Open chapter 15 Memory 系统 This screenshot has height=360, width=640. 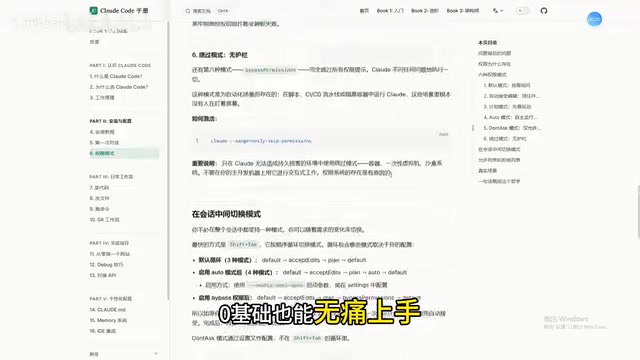[108, 320]
